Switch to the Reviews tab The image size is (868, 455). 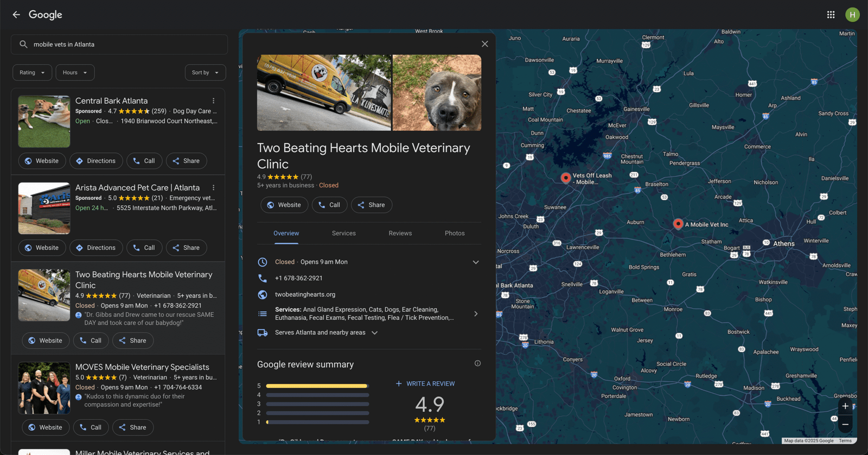pos(400,233)
